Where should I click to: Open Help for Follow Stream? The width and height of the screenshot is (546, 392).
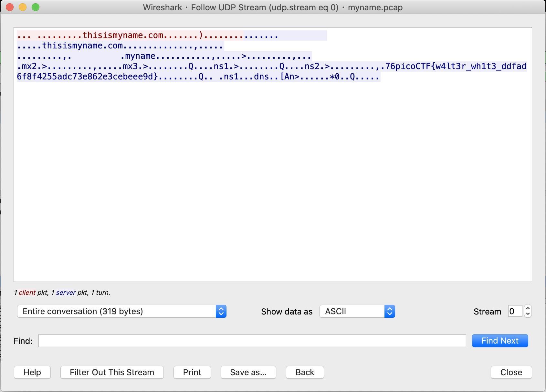pos(32,372)
